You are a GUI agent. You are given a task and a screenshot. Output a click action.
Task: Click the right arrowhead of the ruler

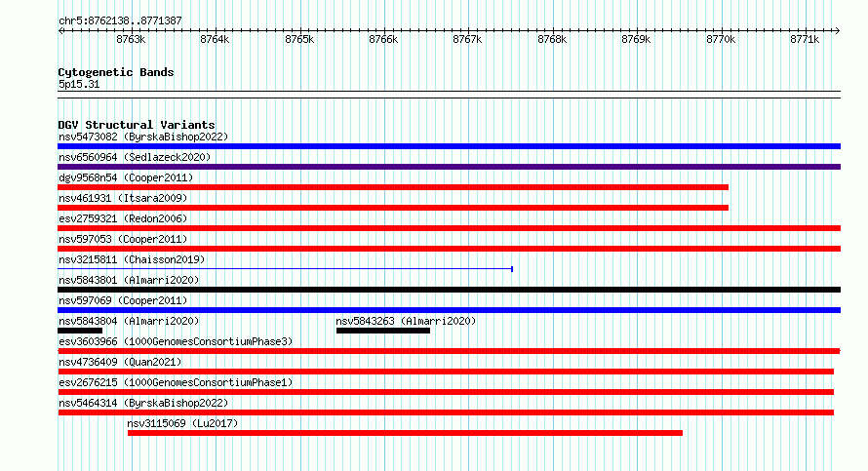click(x=838, y=31)
